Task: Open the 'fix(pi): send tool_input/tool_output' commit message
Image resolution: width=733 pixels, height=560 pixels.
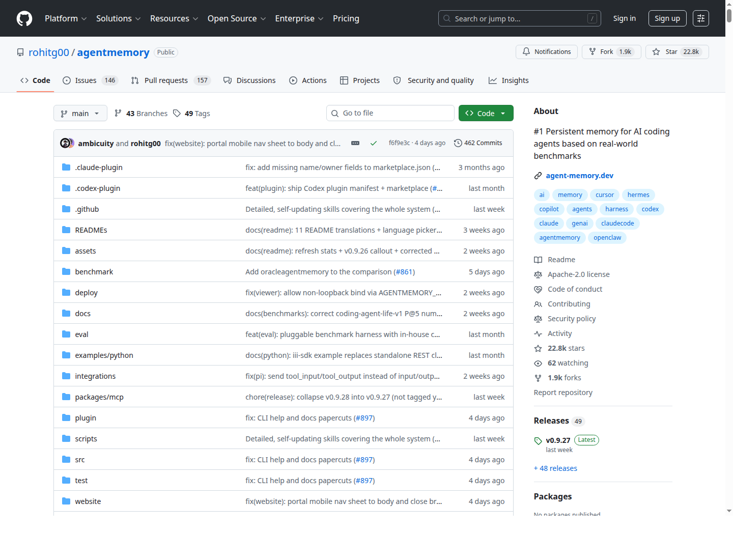Action: tap(343, 376)
